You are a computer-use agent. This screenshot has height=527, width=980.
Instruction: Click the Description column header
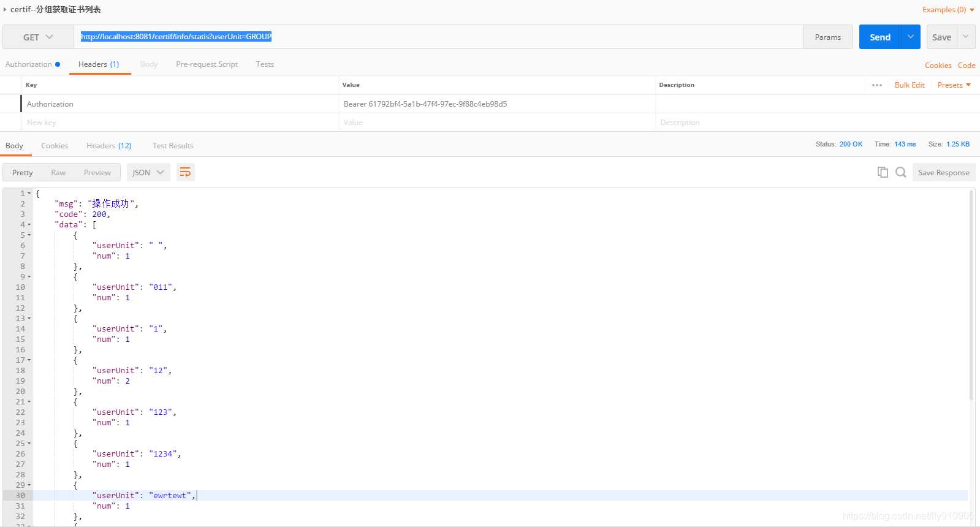(x=677, y=85)
